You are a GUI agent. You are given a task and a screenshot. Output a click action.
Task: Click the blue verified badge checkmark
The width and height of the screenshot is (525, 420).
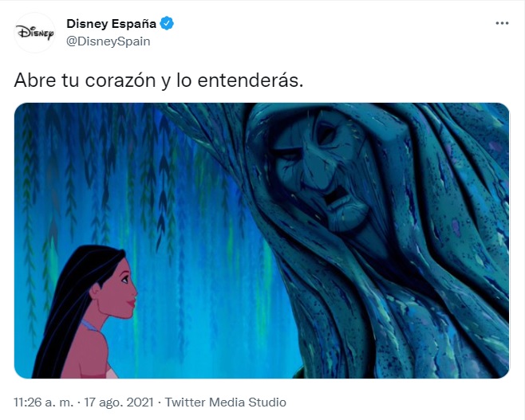point(167,24)
